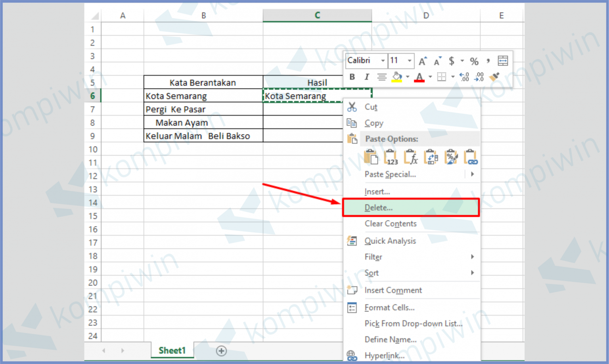Viewport: 609px width, 364px height.
Task: Click the Comma Style icon
Action: pyautogui.click(x=488, y=61)
